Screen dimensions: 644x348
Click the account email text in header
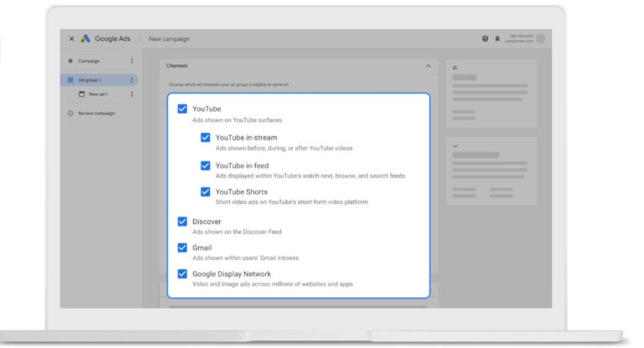coord(519,41)
